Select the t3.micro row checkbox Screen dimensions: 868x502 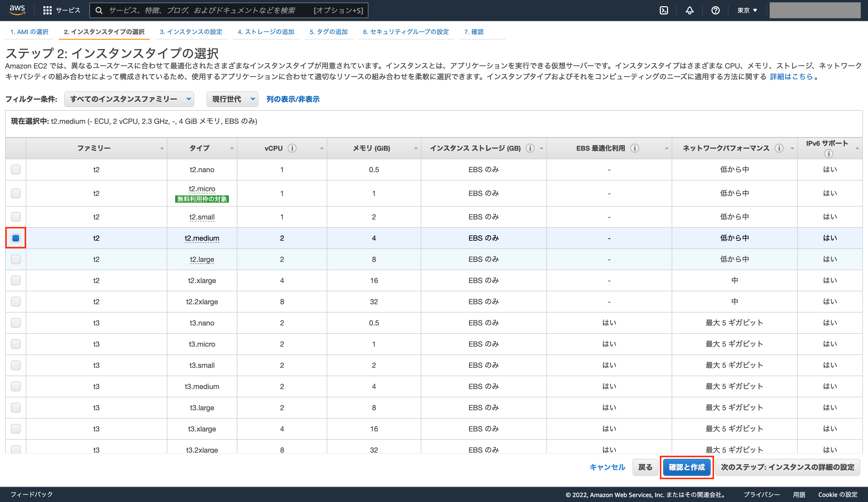[x=16, y=344]
